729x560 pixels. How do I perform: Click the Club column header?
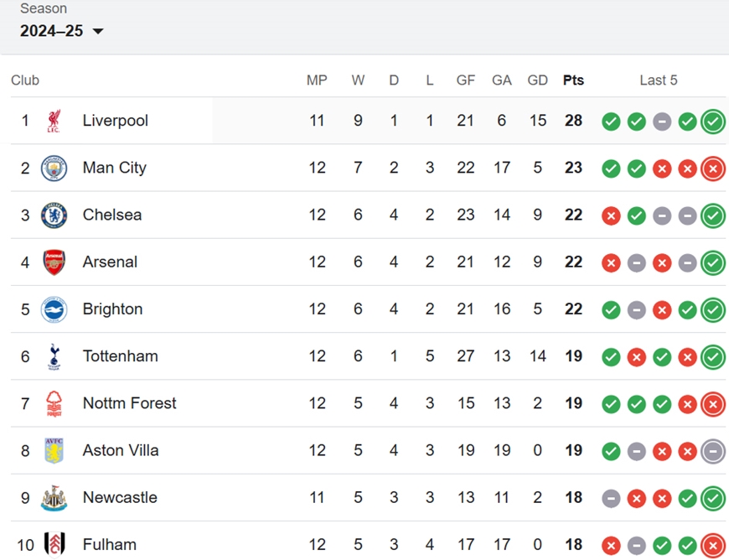[x=25, y=80]
